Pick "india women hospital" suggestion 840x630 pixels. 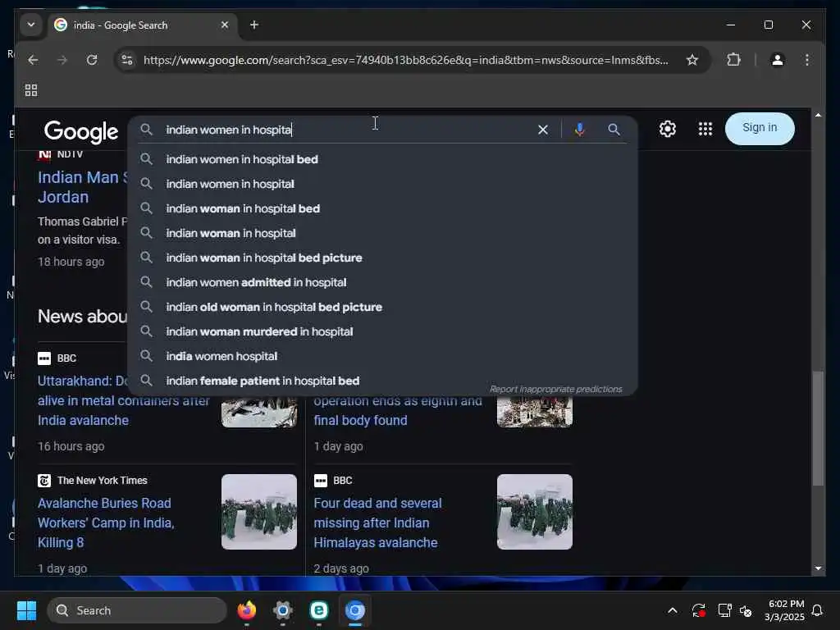coord(382,356)
